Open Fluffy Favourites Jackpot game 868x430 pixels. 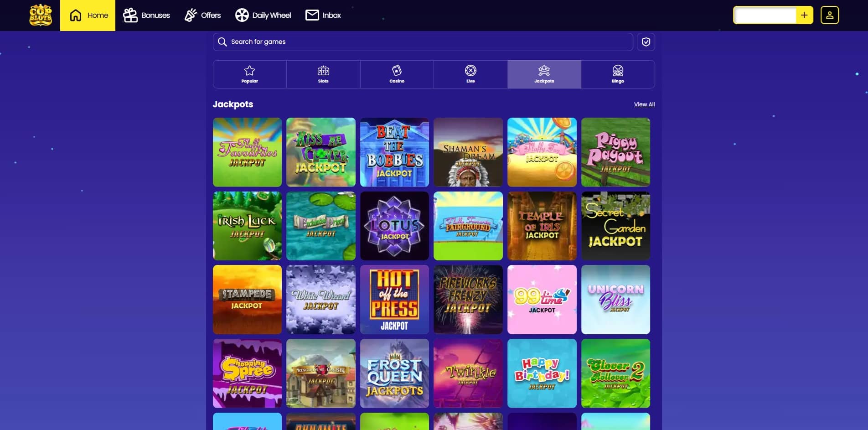click(x=247, y=152)
